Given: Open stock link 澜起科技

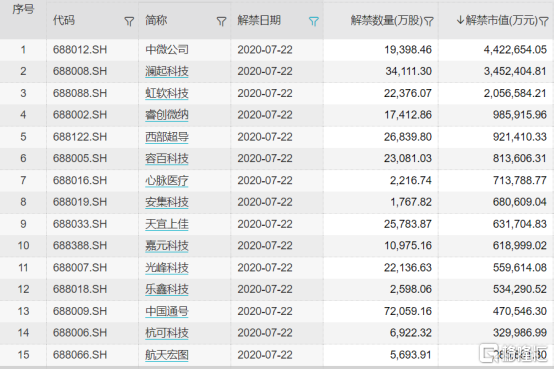Looking at the screenshot, I should pyautogui.click(x=167, y=71).
